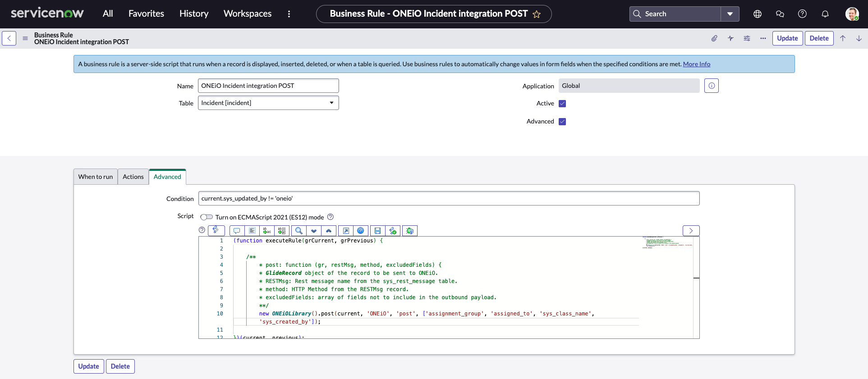Click the bottom Update button

88,366
